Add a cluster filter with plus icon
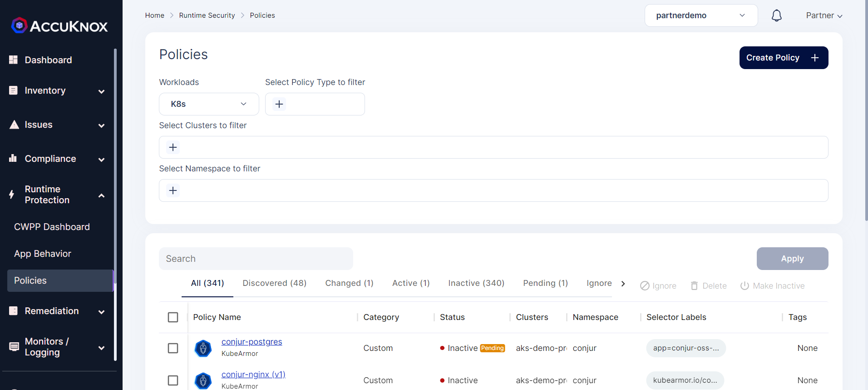This screenshot has width=868, height=390. [x=173, y=147]
